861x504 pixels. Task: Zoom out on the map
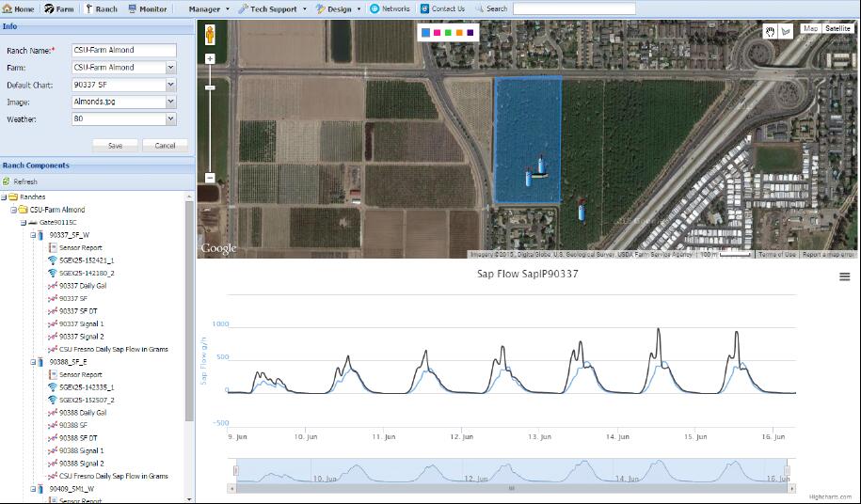click(210, 178)
